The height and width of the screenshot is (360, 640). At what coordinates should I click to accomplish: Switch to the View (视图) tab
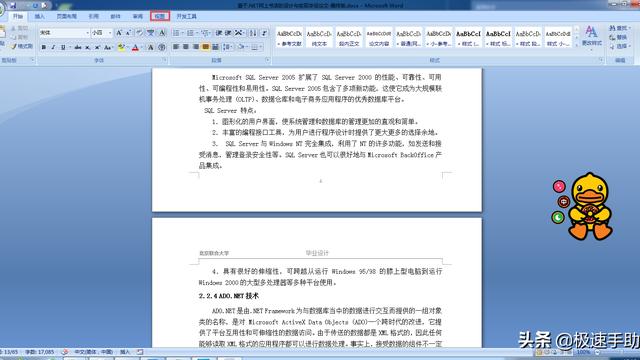[x=160, y=16]
